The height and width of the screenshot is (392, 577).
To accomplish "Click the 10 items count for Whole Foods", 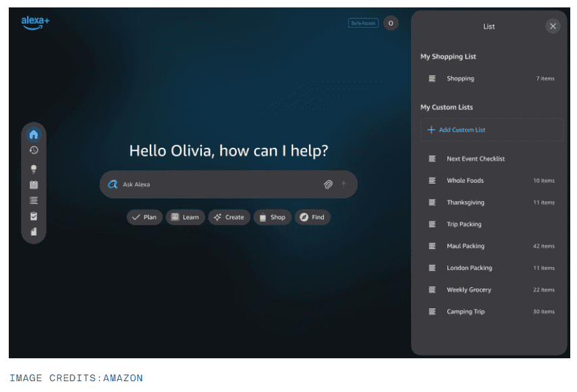I will pos(543,181).
